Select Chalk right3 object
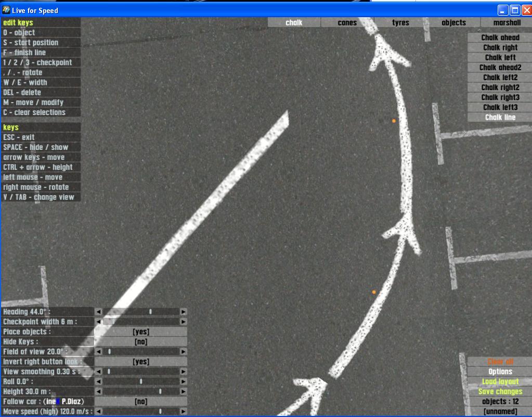The image size is (532, 417). (500, 97)
